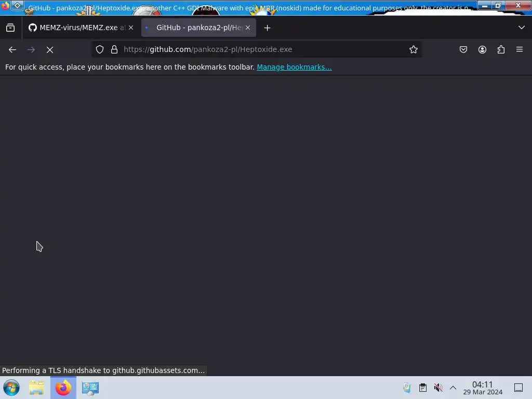Open the Firefox account menu
The image size is (532, 399).
(x=482, y=49)
